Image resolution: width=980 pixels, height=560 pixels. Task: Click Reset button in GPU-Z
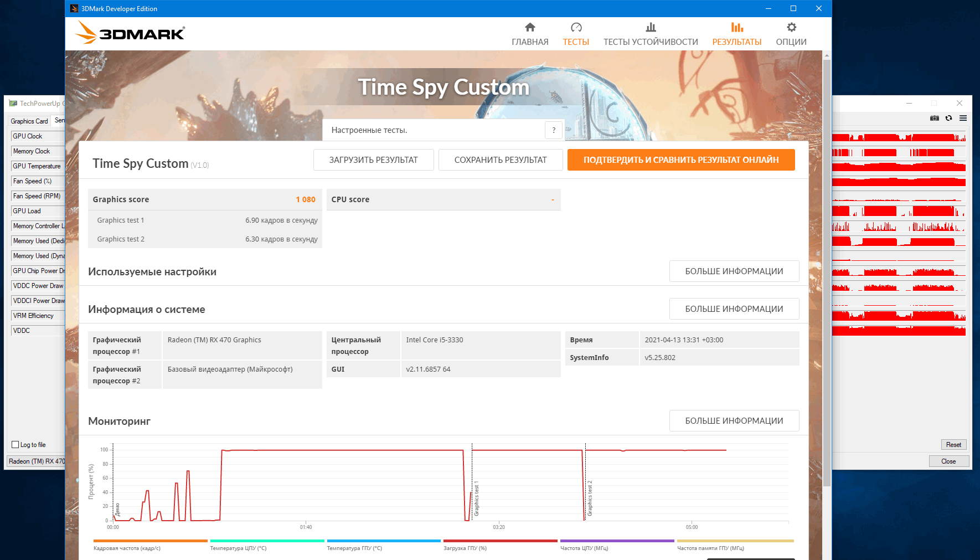point(953,444)
